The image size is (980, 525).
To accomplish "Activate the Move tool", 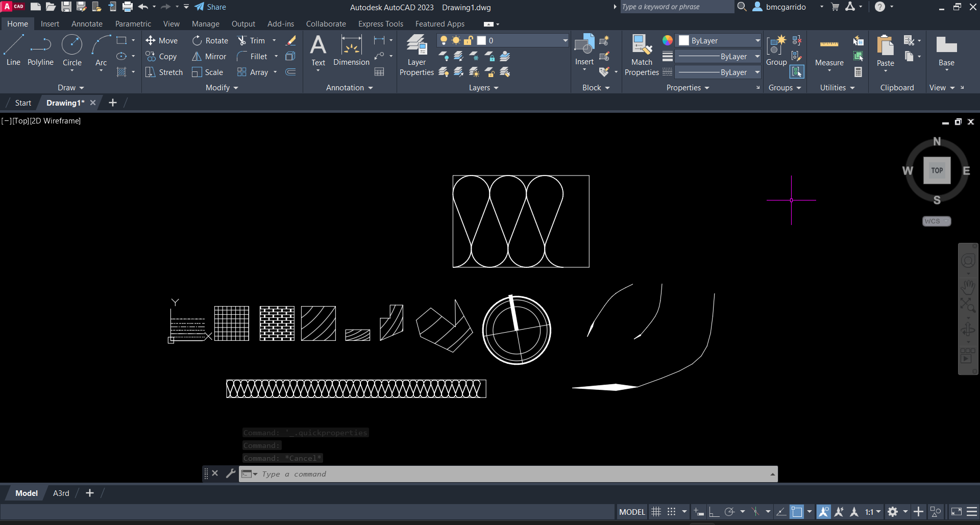I will 161,41.
